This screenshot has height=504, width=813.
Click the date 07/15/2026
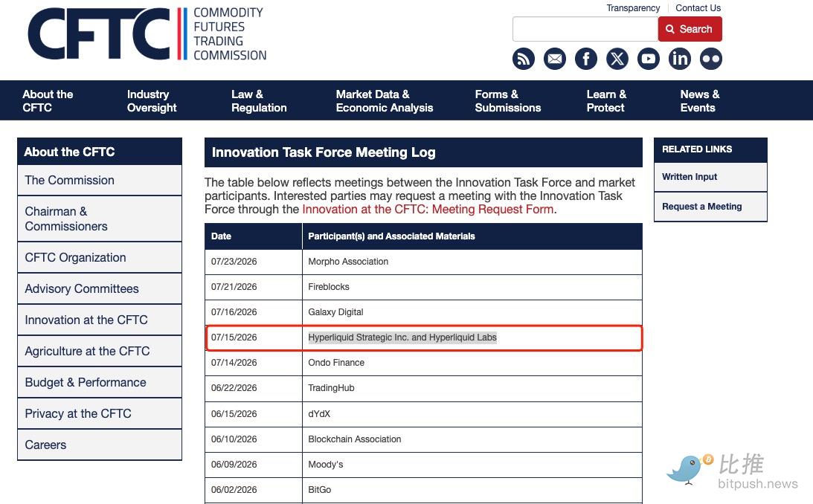click(x=234, y=337)
